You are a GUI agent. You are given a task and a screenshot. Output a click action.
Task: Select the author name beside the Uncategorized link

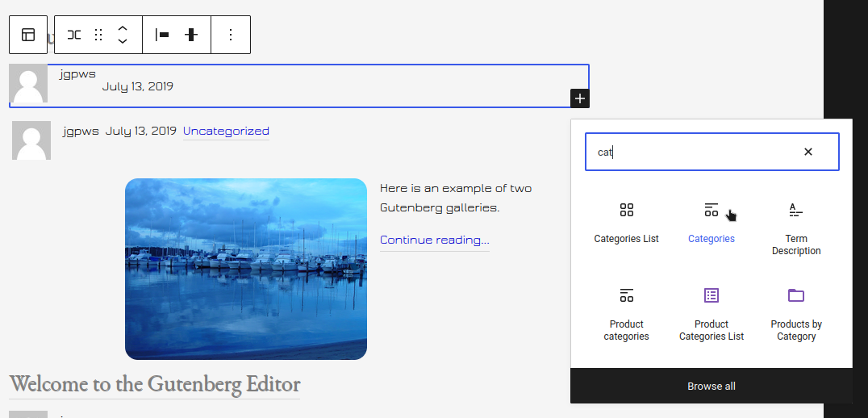(x=81, y=132)
